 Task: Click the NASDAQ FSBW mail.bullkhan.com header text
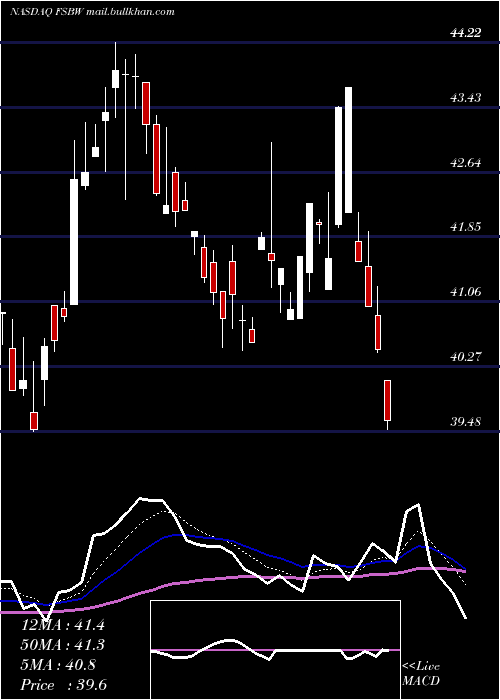pyautogui.click(x=92, y=12)
